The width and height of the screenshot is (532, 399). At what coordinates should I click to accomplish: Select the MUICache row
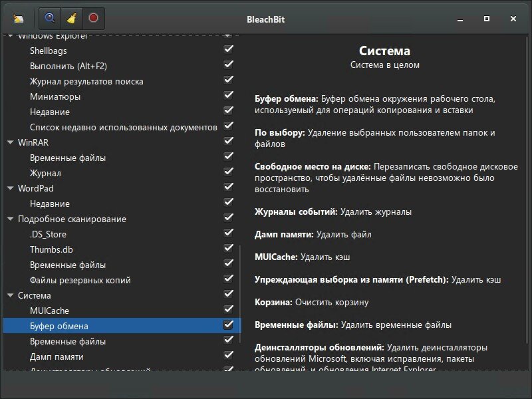click(122, 311)
